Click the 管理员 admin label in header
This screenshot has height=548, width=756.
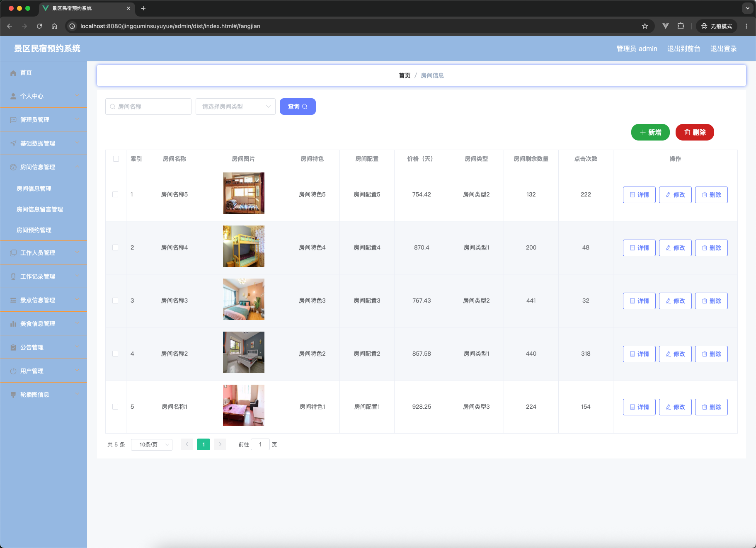637,48
